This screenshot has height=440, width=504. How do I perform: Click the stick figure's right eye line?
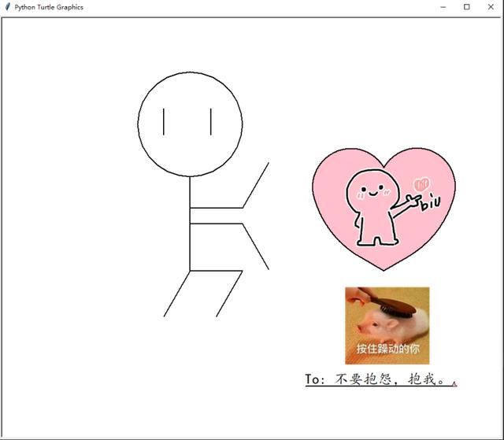(211, 121)
